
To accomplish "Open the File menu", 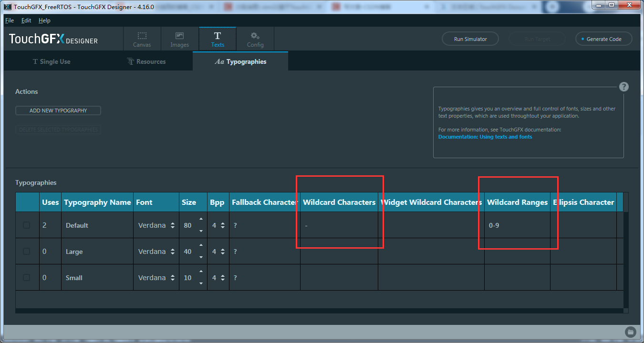I will [x=10, y=20].
